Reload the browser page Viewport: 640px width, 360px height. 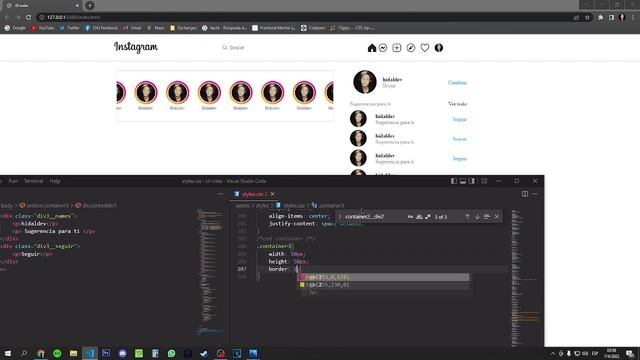(28, 17)
